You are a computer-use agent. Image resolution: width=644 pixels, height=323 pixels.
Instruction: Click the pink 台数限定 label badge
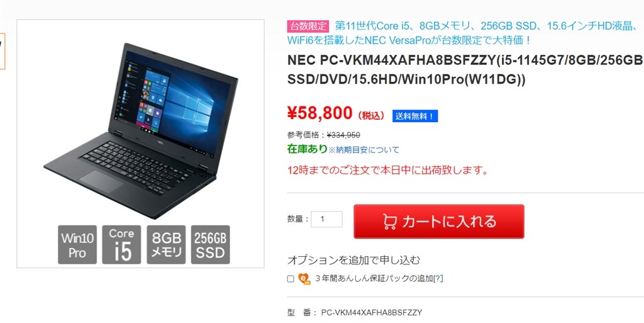pyautogui.click(x=308, y=26)
